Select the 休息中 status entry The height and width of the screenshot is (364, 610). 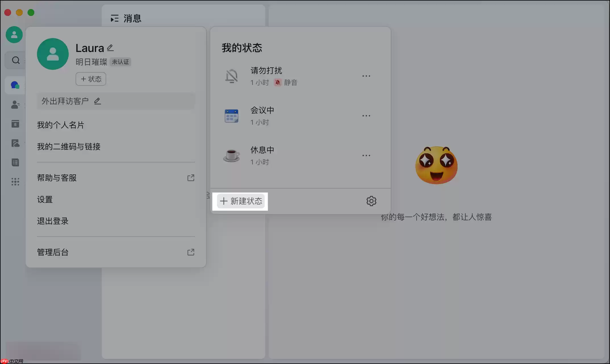point(262,150)
